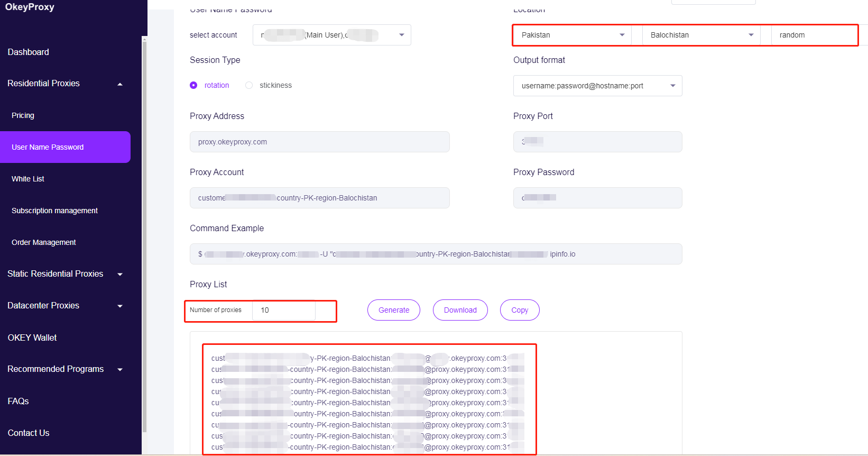Select the stickiness session type

[x=249, y=85]
